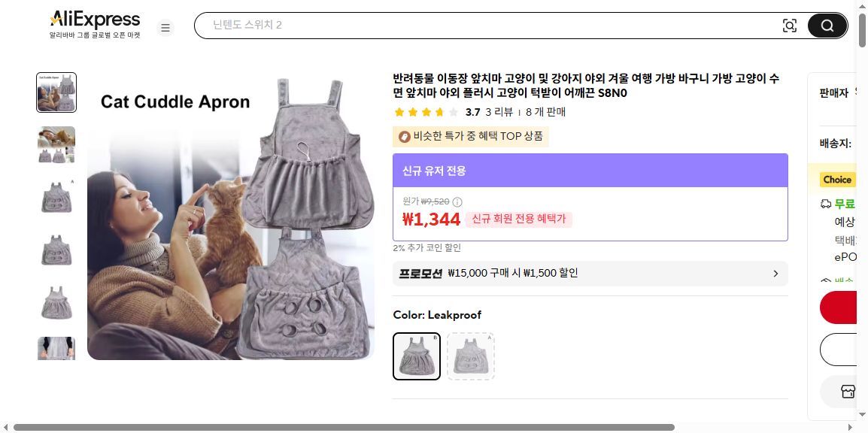Click the free shipping truck icon

click(826, 203)
